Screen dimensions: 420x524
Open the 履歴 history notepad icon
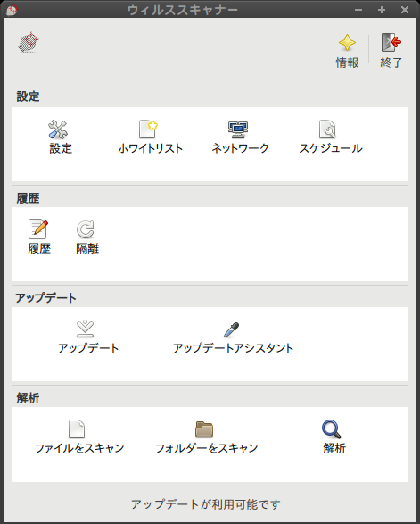click(x=38, y=229)
